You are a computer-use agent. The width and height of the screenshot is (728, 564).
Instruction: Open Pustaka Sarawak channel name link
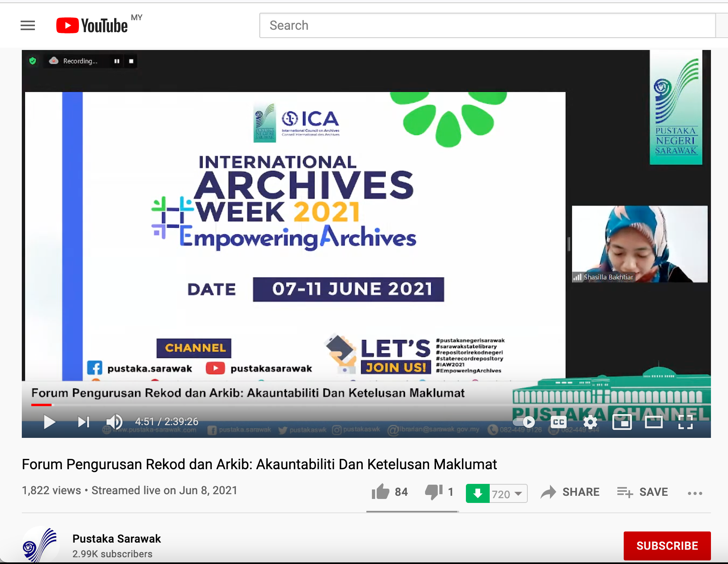tap(117, 539)
